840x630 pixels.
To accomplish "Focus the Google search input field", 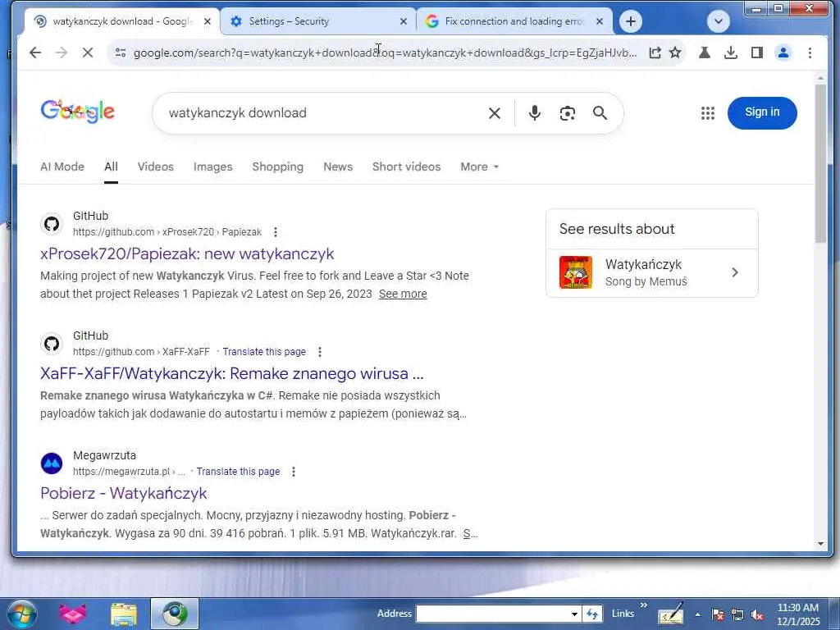I will click(322, 113).
